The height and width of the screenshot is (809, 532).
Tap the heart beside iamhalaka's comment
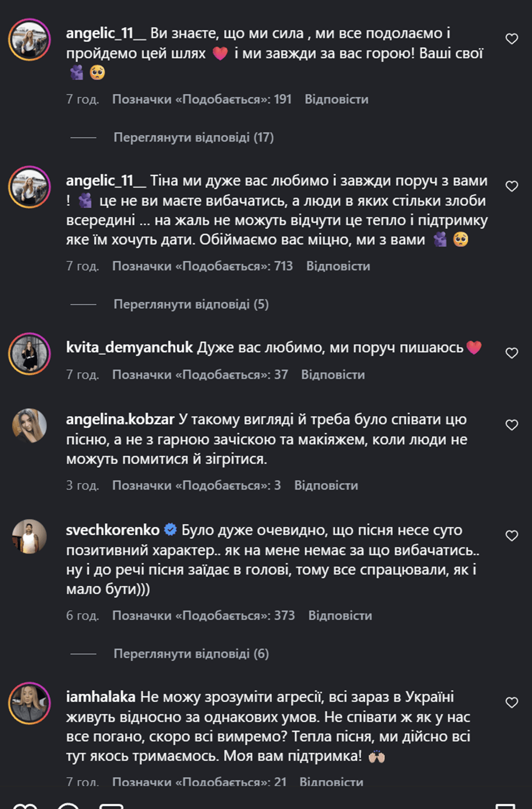[512, 703]
